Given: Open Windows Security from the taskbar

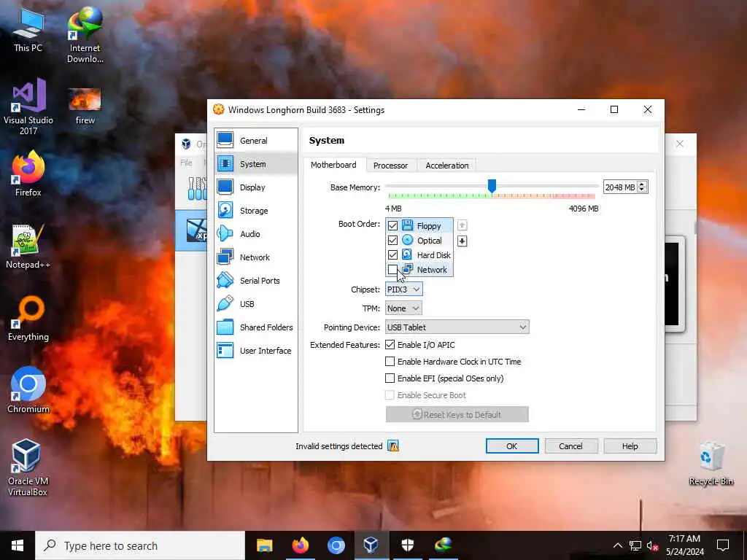Looking at the screenshot, I should 407,545.
